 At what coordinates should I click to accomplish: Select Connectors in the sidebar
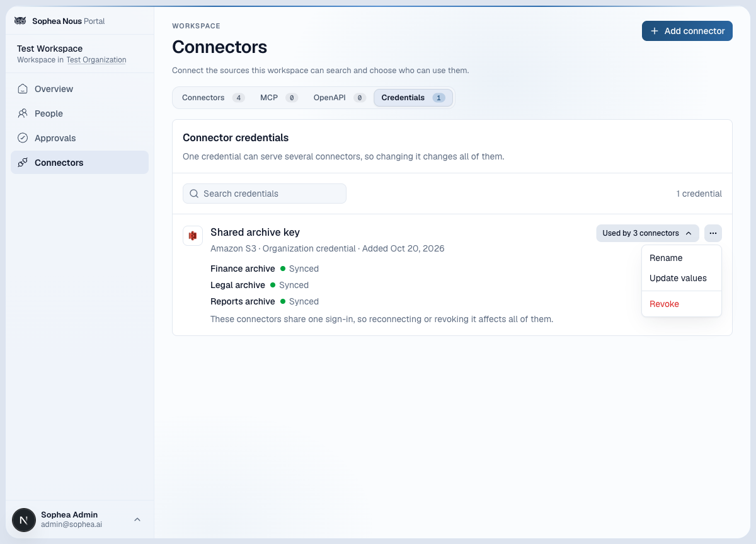click(79, 163)
